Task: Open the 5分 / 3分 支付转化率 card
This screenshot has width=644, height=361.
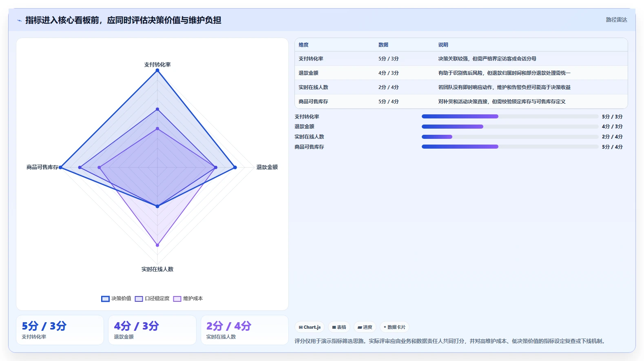Action: (x=60, y=330)
